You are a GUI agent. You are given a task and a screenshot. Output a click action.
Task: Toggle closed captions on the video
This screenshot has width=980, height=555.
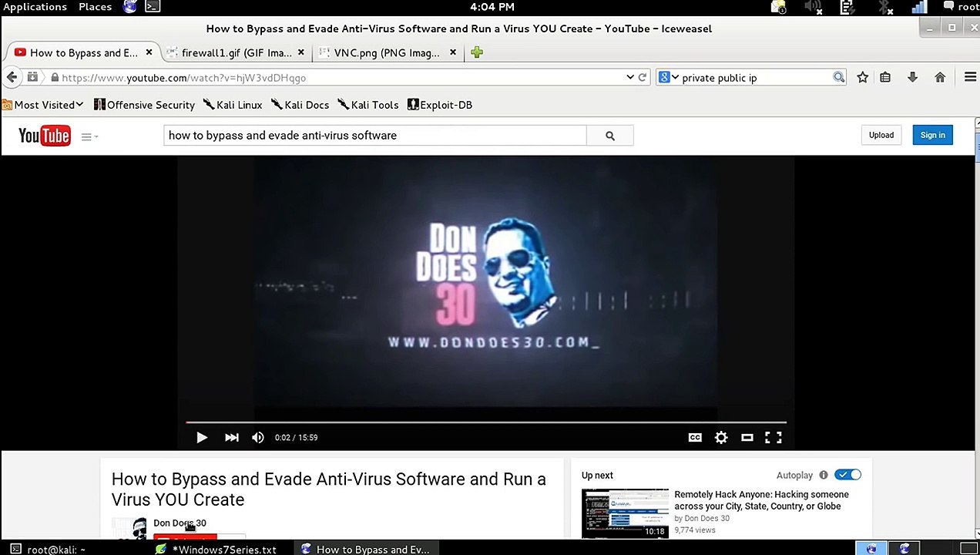(695, 437)
